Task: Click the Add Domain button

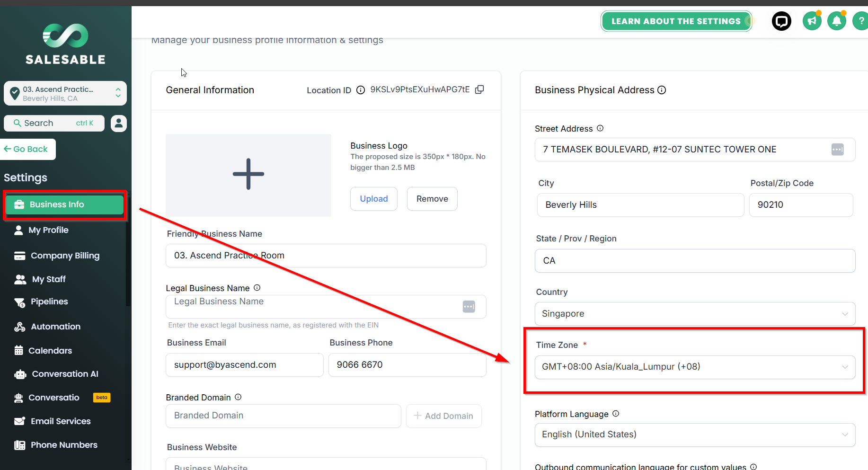Action: pos(444,416)
